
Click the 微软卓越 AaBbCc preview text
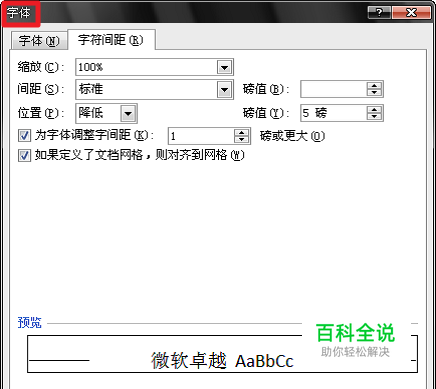(x=222, y=361)
